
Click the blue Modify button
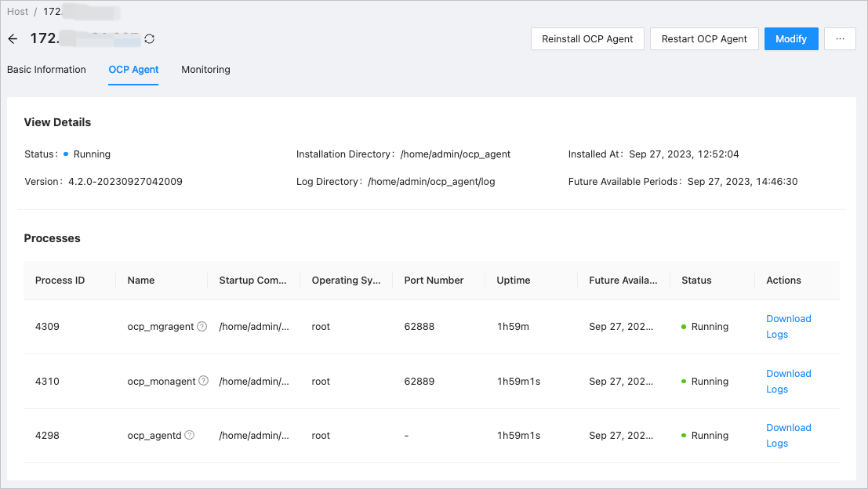790,39
